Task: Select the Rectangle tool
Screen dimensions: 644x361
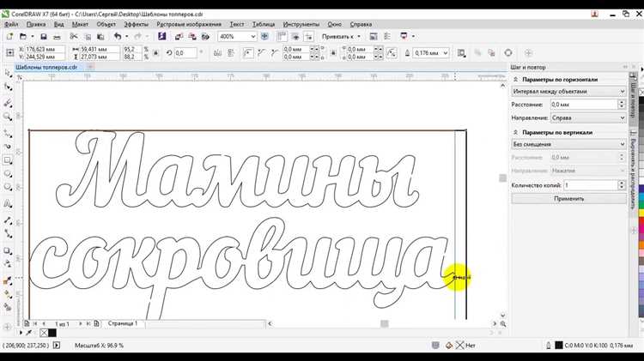Action: 8,160
